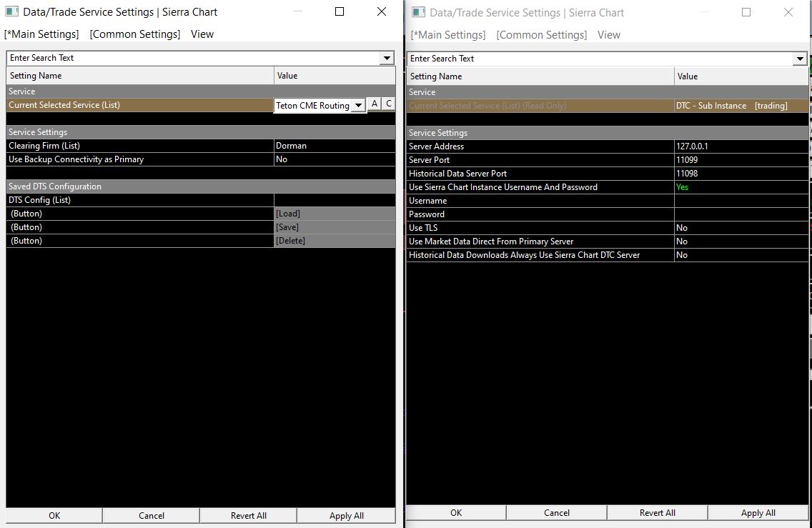The image size is (812, 528).
Task: Click OK in left settings window
Action: [54, 516]
